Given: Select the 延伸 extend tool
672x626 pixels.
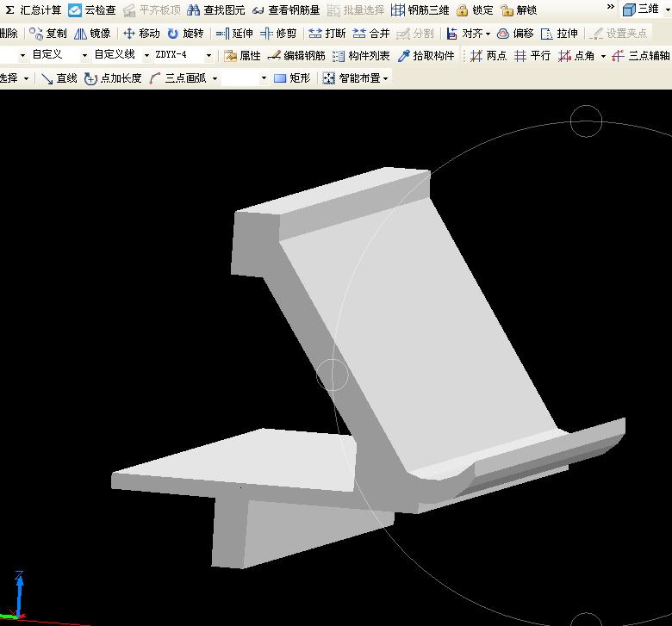Looking at the screenshot, I should (234, 33).
